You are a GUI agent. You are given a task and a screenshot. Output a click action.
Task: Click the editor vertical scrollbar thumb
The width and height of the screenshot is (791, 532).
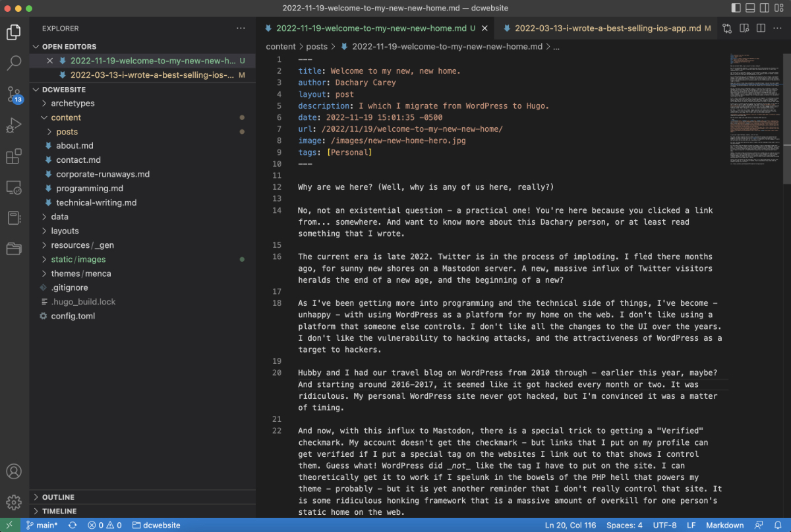(x=786, y=119)
